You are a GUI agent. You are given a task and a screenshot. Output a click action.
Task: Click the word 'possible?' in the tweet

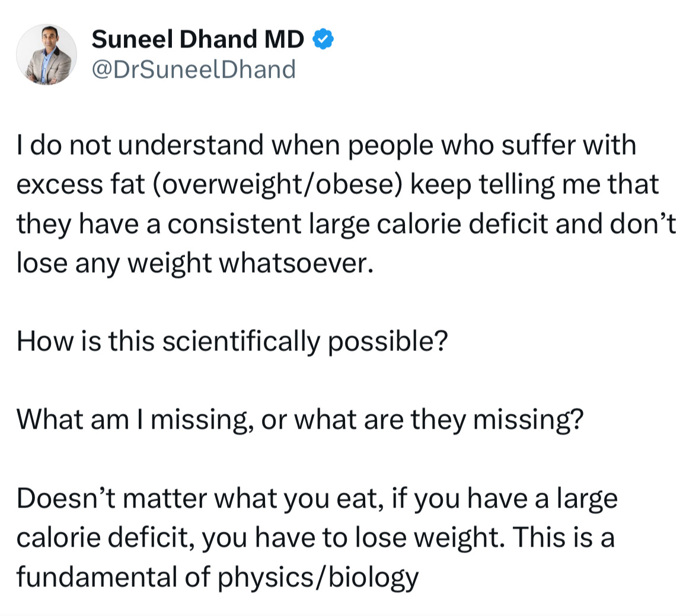388,342
